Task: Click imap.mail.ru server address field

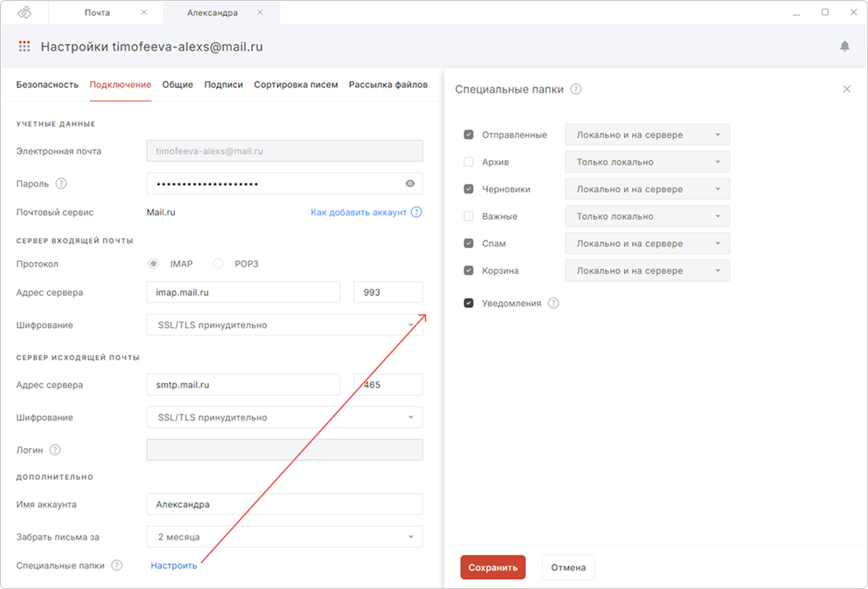Action: coord(243,292)
